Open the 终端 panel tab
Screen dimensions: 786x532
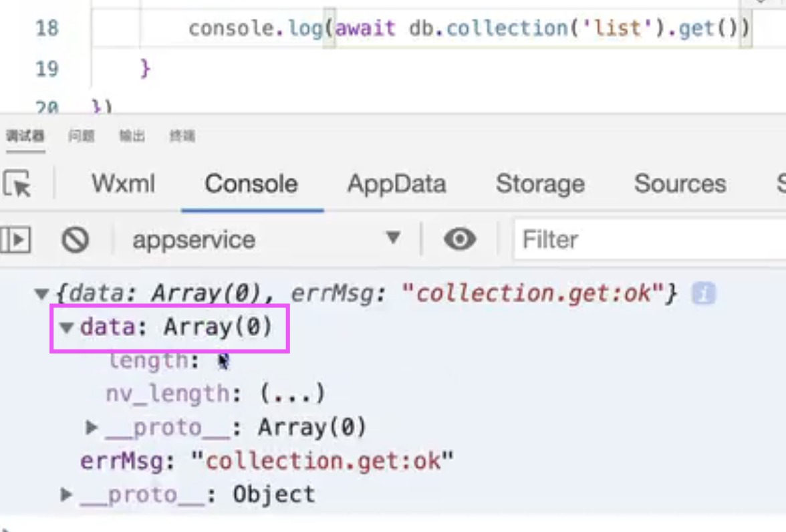point(182,136)
